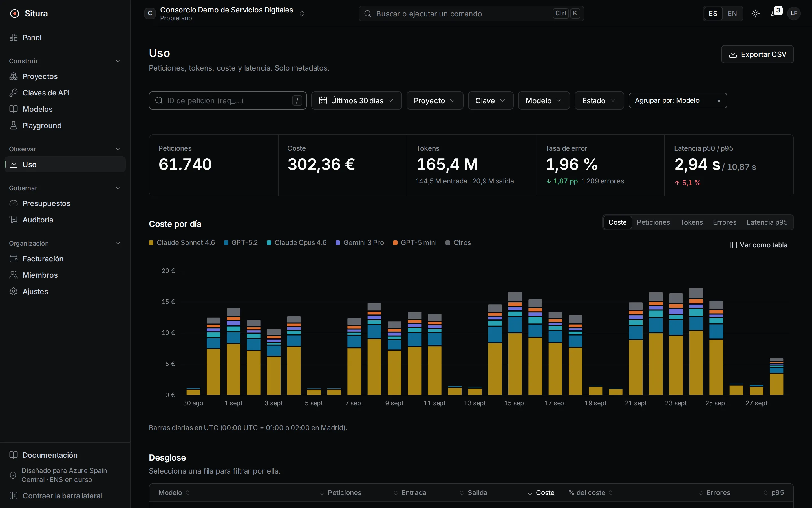
Task: Sort table by Modelo column
Action: pyautogui.click(x=174, y=492)
